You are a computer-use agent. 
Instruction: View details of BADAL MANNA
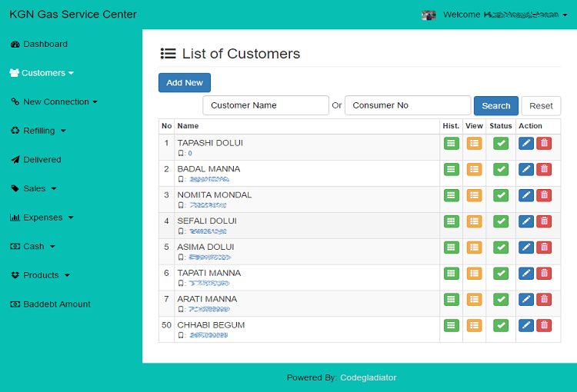(x=474, y=169)
